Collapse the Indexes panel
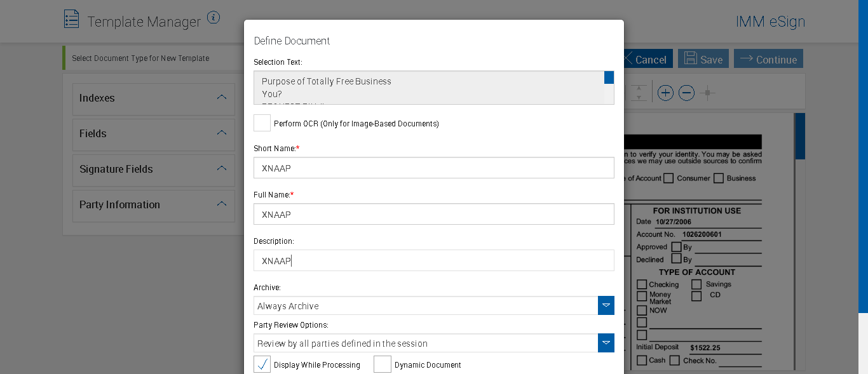This screenshot has height=374, width=868. [x=221, y=98]
